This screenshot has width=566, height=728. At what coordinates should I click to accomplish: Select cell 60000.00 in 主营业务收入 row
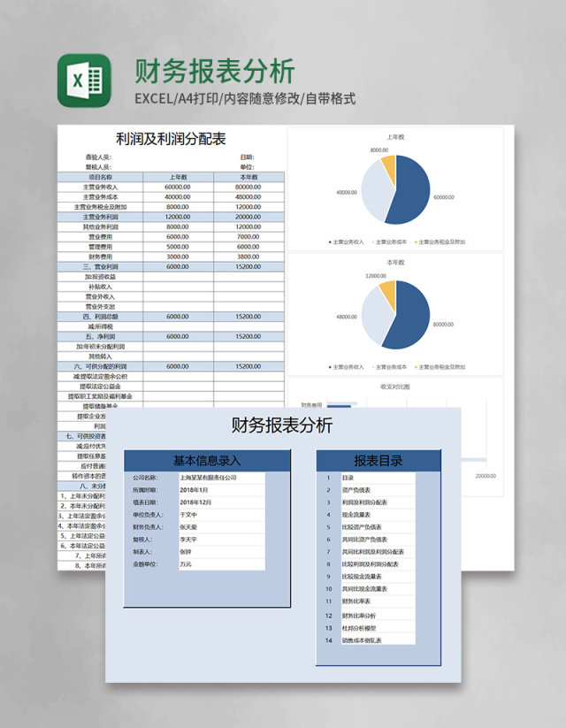(179, 188)
